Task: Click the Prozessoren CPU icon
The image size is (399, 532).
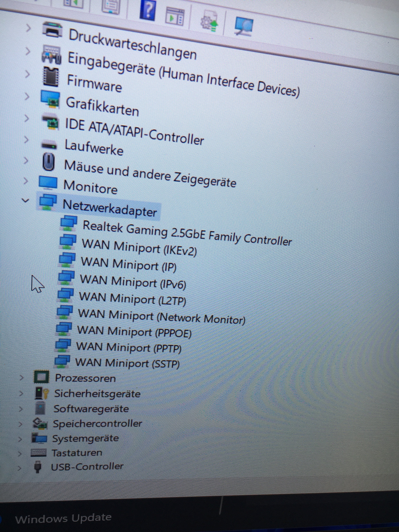Action: click(41, 377)
